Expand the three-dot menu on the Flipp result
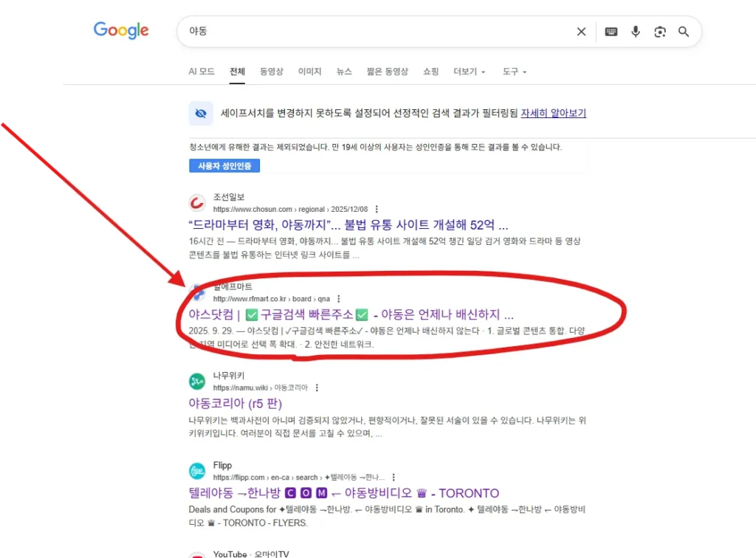 [393, 477]
